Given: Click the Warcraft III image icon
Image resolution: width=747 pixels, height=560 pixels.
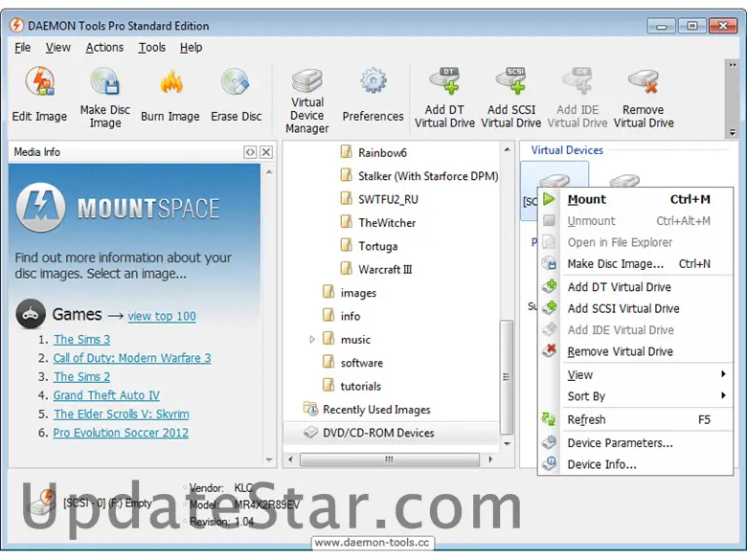Looking at the screenshot, I should (346, 269).
